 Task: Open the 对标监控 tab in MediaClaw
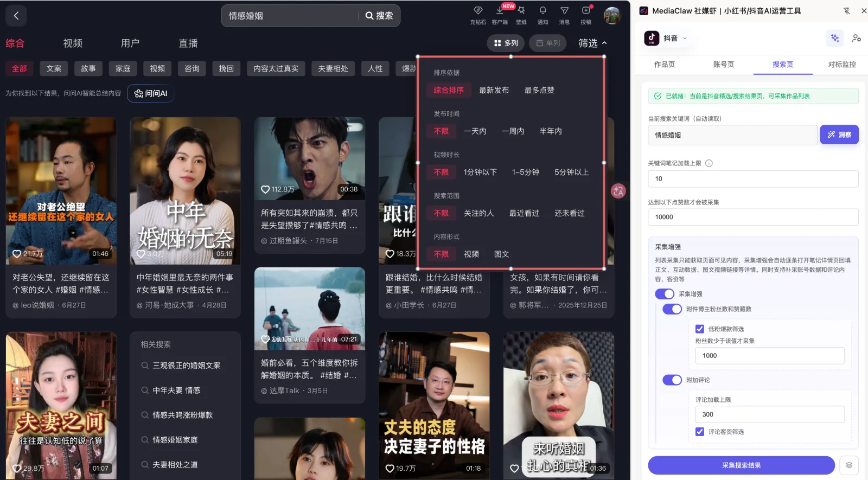click(842, 65)
